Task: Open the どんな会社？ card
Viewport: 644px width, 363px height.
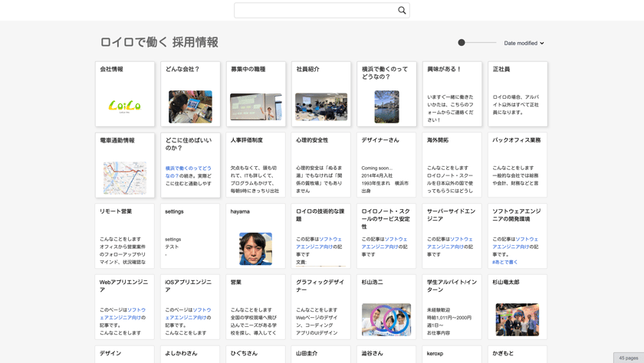Action: click(x=191, y=94)
